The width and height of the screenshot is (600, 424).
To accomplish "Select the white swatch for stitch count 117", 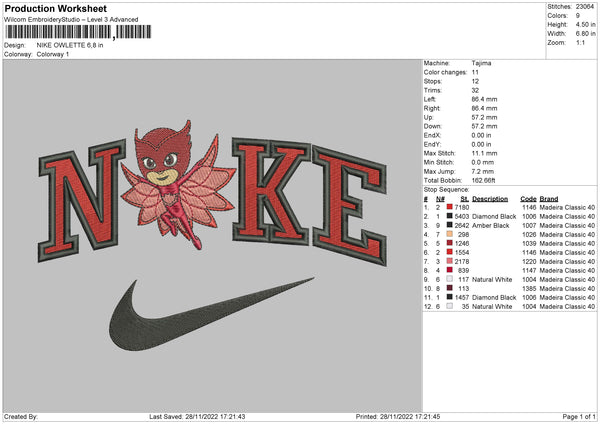I will (x=450, y=279).
